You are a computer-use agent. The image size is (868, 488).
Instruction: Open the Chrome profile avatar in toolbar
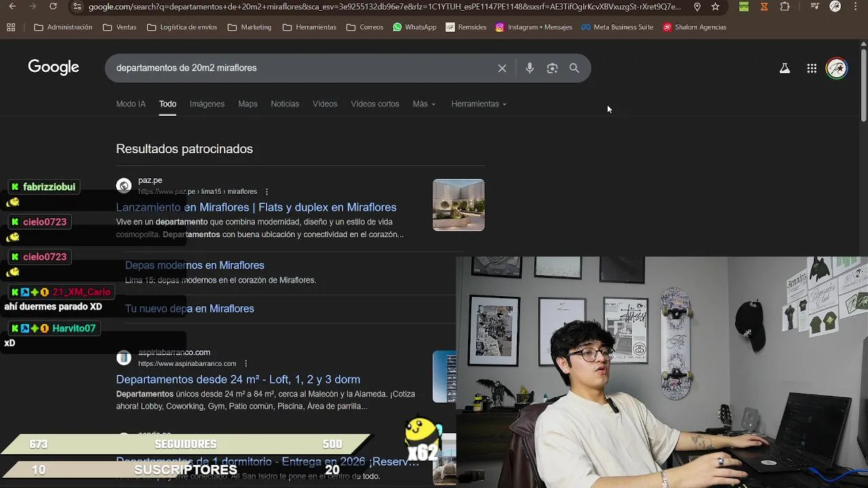pyautogui.click(x=835, y=6)
